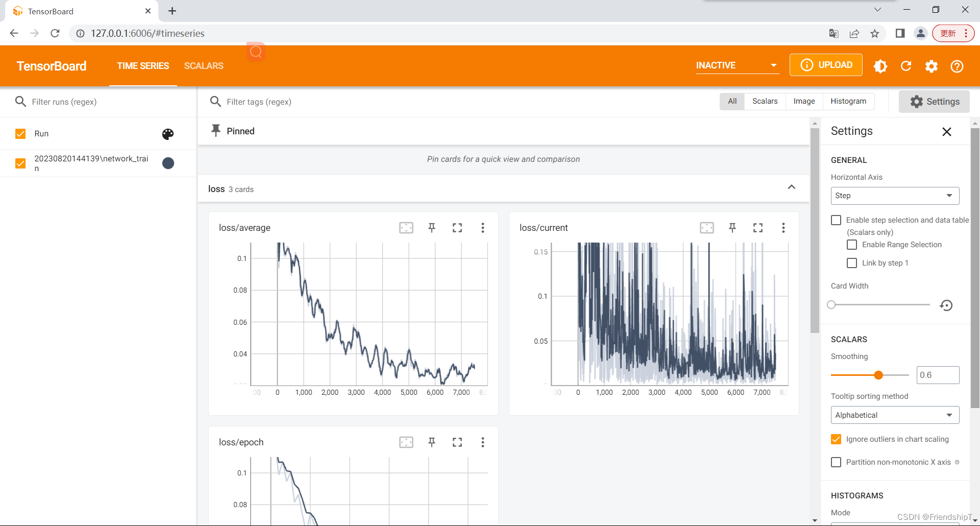This screenshot has height=526, width=980.
Task: Open a new browser tab
Action: (173, 11)
